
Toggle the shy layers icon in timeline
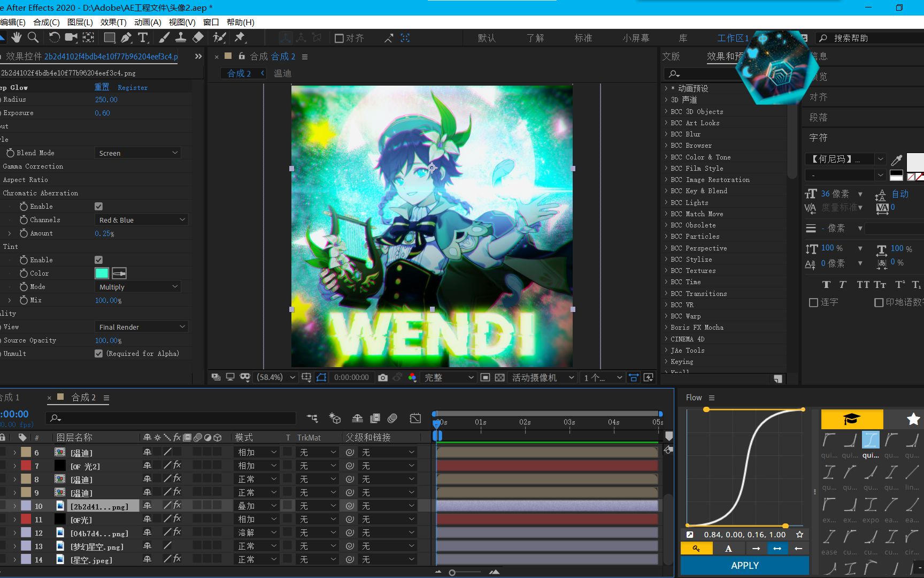click(357, 418)
